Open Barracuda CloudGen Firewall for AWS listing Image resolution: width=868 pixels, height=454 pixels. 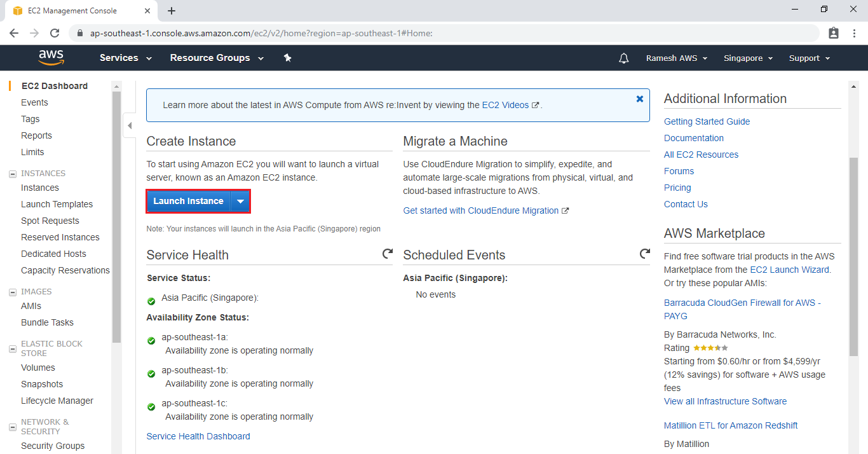[742, 309]
